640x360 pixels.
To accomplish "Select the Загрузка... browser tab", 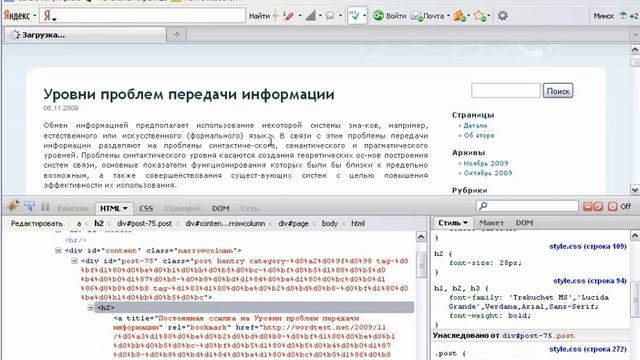I will coord(85,35).
